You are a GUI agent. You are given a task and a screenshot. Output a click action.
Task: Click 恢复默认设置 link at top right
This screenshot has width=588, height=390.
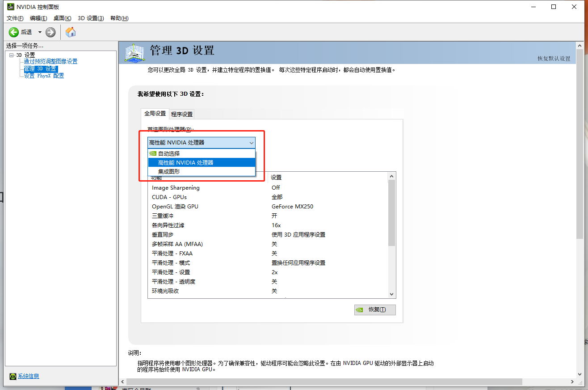(554, 59)
